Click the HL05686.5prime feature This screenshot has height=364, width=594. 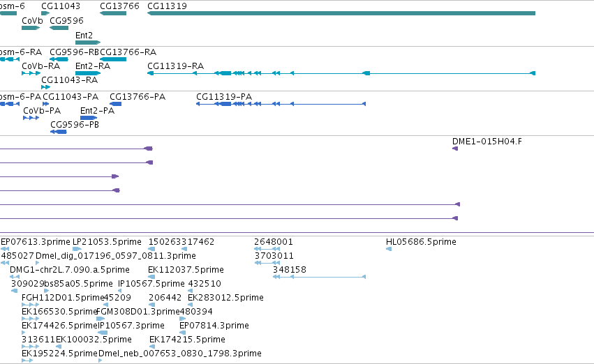(389, 249)
